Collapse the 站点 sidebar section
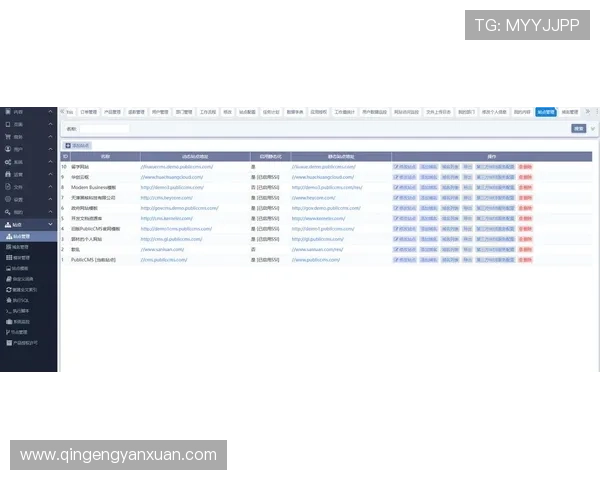 (x=50, y=225)
